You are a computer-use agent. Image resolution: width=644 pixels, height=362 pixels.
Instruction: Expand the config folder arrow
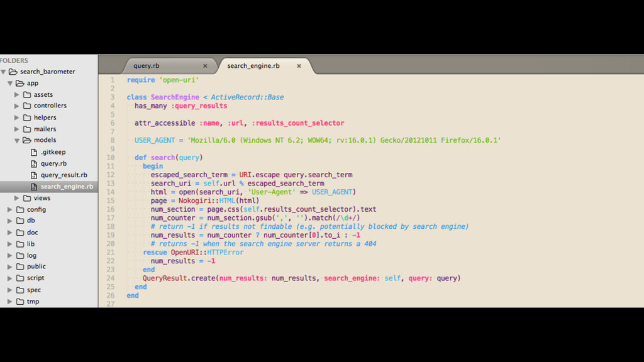(10, 210)
